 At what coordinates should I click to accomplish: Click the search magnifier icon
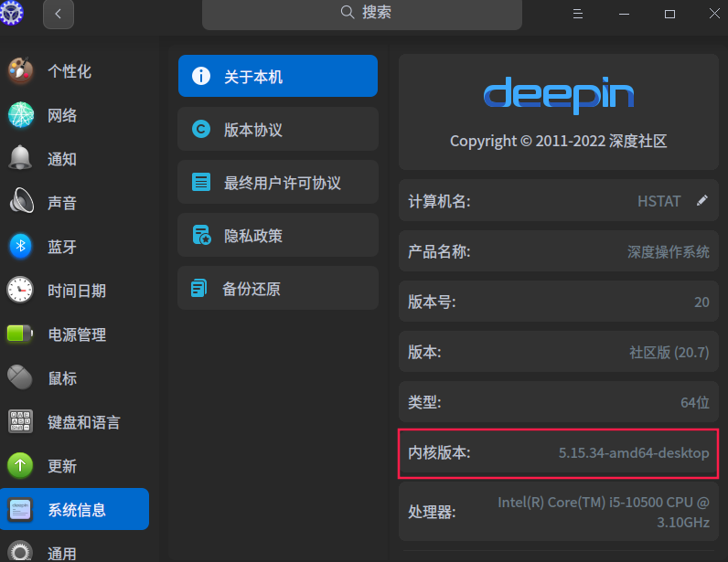coord(348,12)
